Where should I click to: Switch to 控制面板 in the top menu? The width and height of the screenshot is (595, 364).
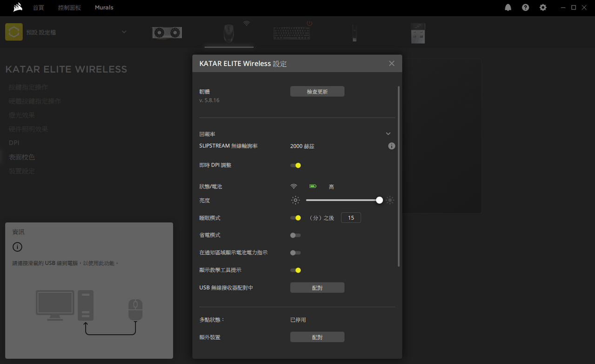(x=69, y=7)
